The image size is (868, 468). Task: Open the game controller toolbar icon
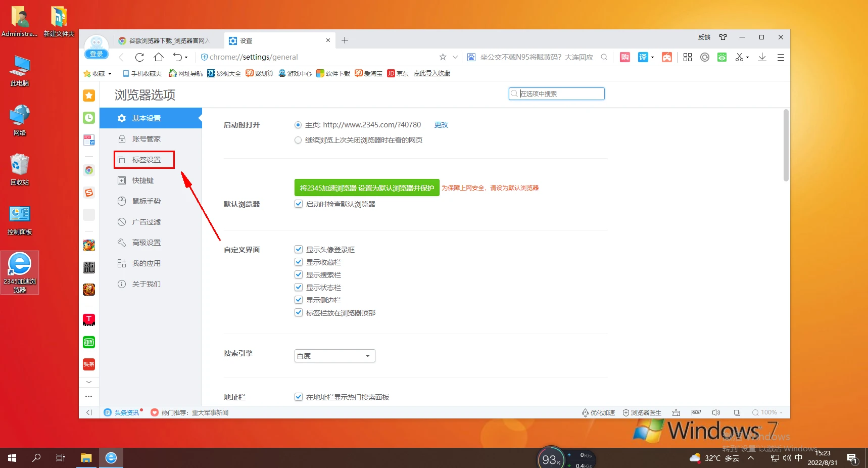(667, 57)
